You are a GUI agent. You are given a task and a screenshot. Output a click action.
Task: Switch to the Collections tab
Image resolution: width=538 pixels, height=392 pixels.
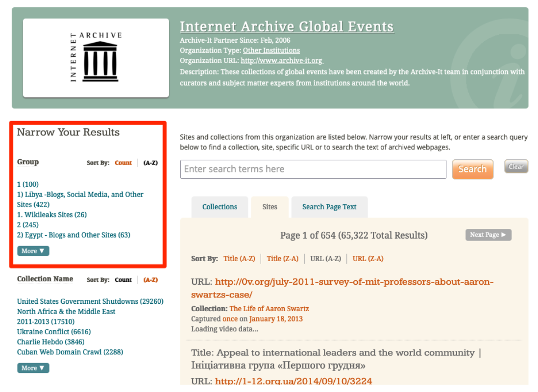[220, 207]
